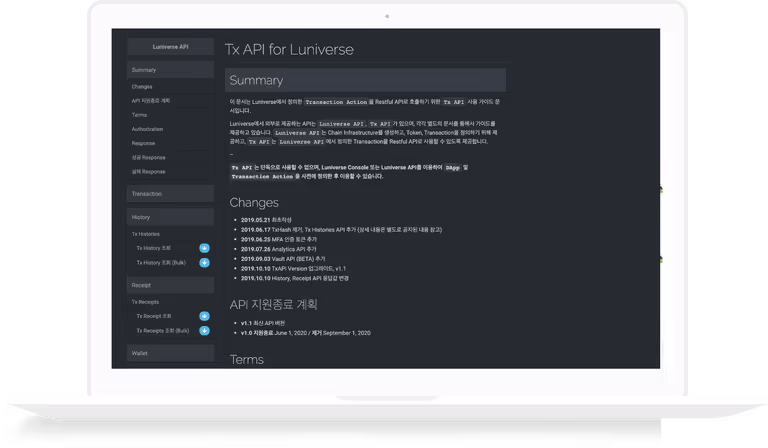Click the 2019.05.21 최초작성 change entry

click(266, 220)
